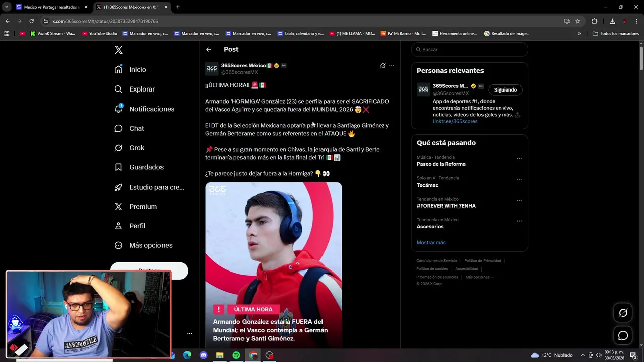
Task: Open Discord from the taskbar
Action: [203, 355]
